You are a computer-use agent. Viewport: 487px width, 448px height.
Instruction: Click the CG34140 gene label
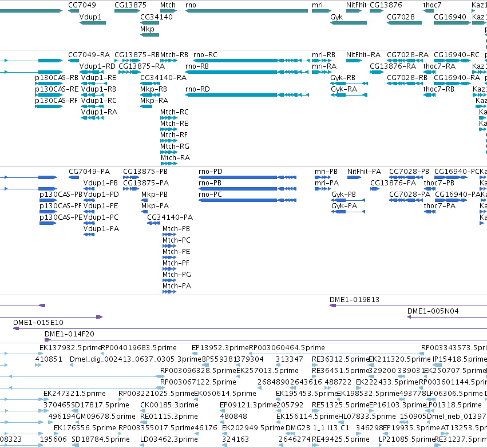click(x=157, y=17)
